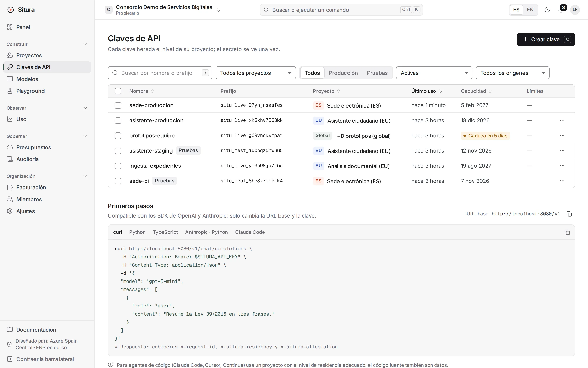The width and height of the screenshot is (588, 368).
Task: Select the curl snippet tab
Action: click(117, 232)
